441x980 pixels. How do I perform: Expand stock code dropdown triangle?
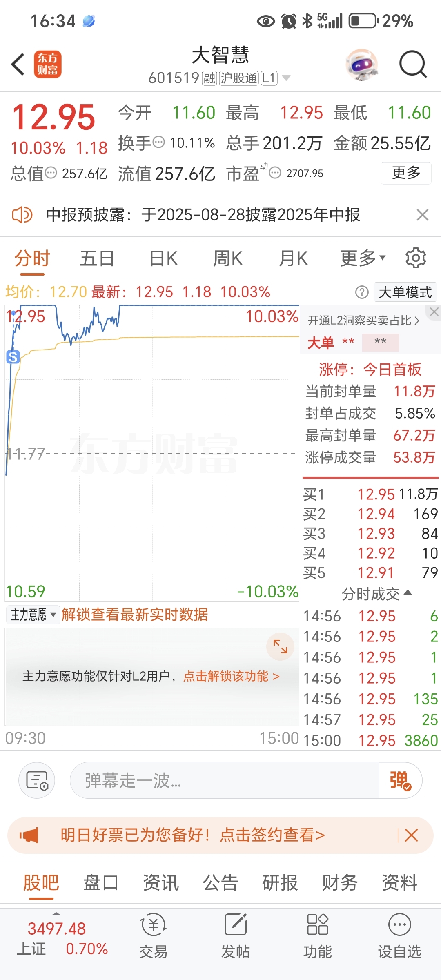pyautogui.click(x=286, y=78)
